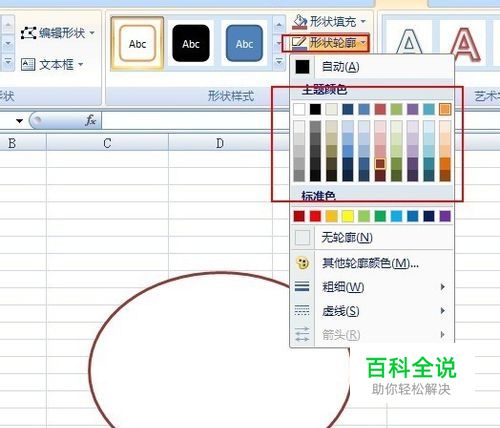500x428 pixels.
Task: Click the outline WordArt style letter A
Action: click(x=409, y=42)
